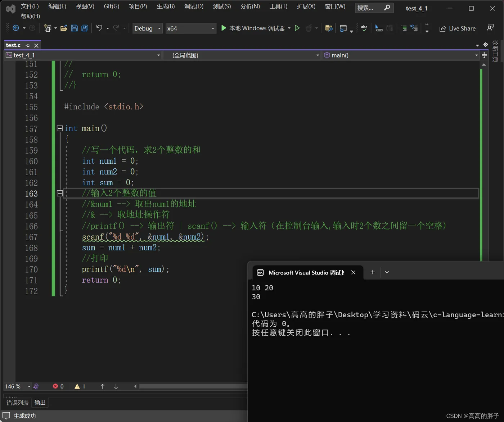Close the test.c tab
Viewport: 504px width, 422px height.
tap(36, 45)
